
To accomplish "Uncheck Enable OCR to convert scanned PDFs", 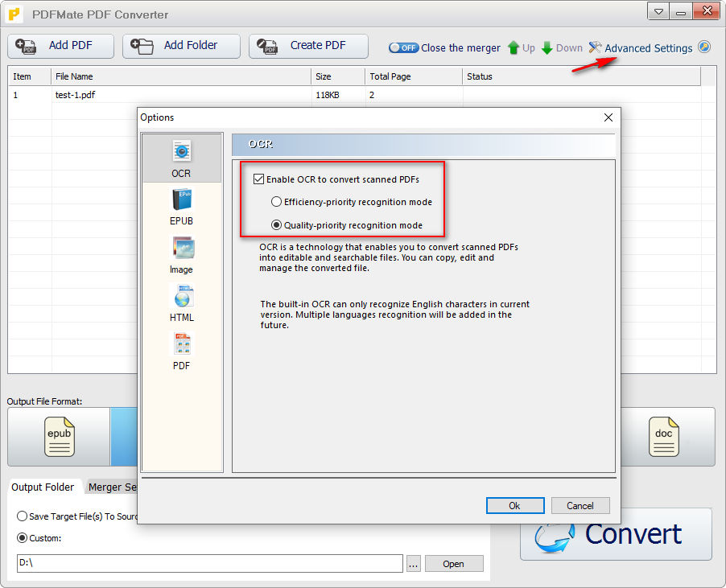I will [259, 179].
